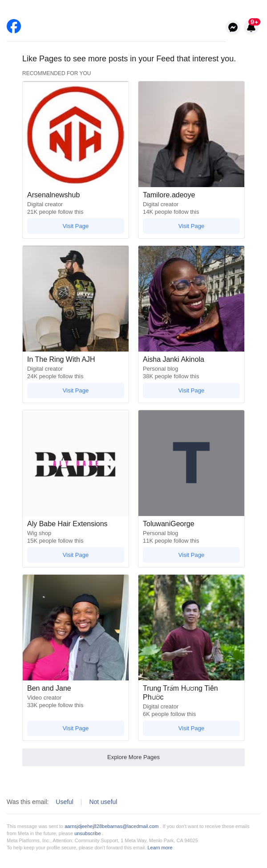Screen dimensions: 267x868
Task: Open the Learn more link
Action: click(x=160, y=848)
